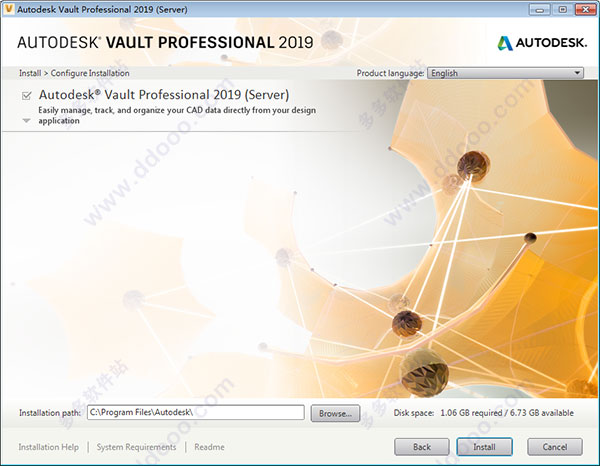The width and height of the screenshot is (600, 466).
Task: Close the installer window
Action: coord(585,10)
